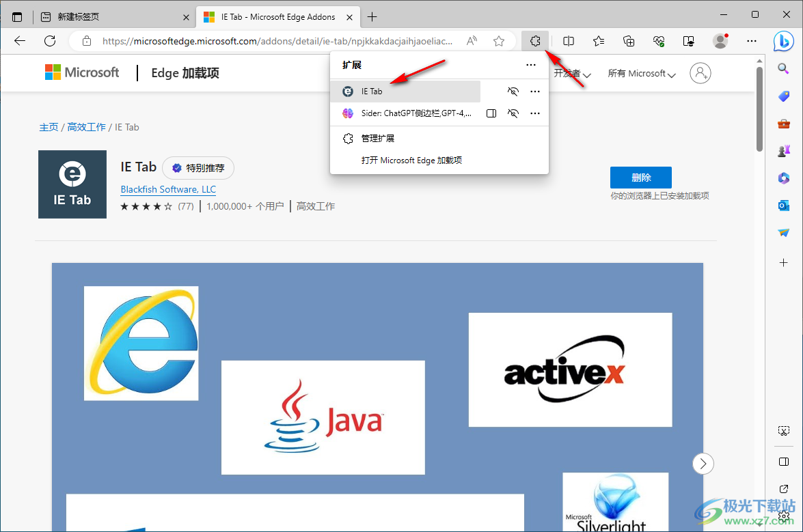Expand the 开发者 dropdown
The image size is (803, 532).
coord(572,74)
